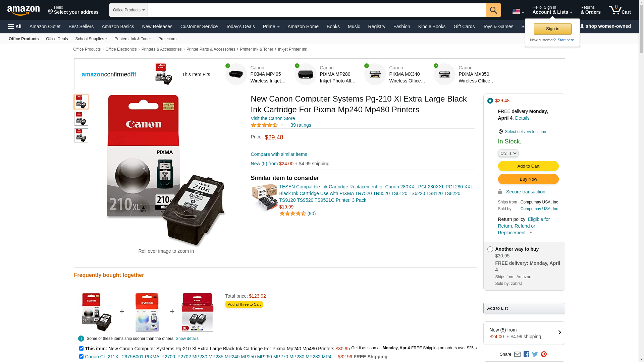
Task: Open Today's Deals in navigation bar
Action: [x=240, y=26]
